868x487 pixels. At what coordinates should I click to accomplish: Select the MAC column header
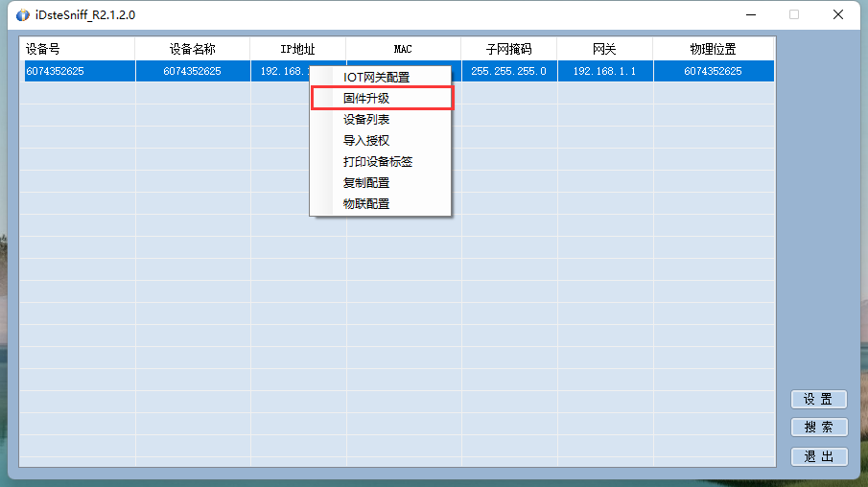[x=403, y=49]
